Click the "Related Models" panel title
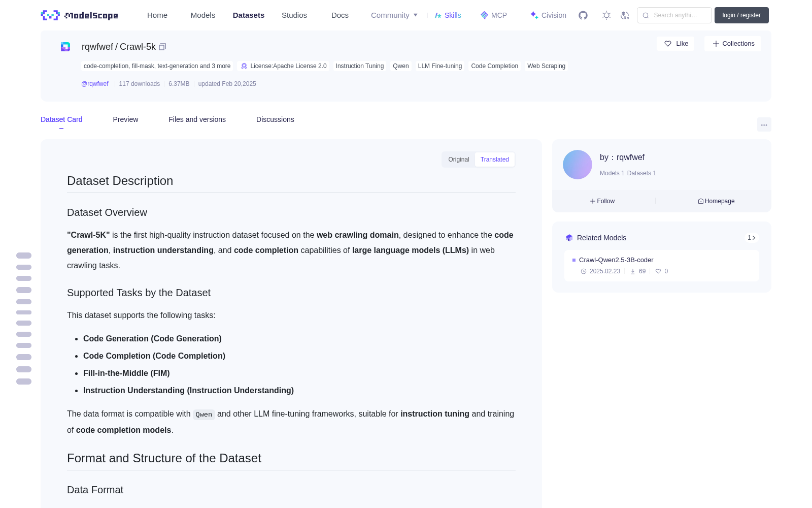812x508 pixels. tap(601, 238)
